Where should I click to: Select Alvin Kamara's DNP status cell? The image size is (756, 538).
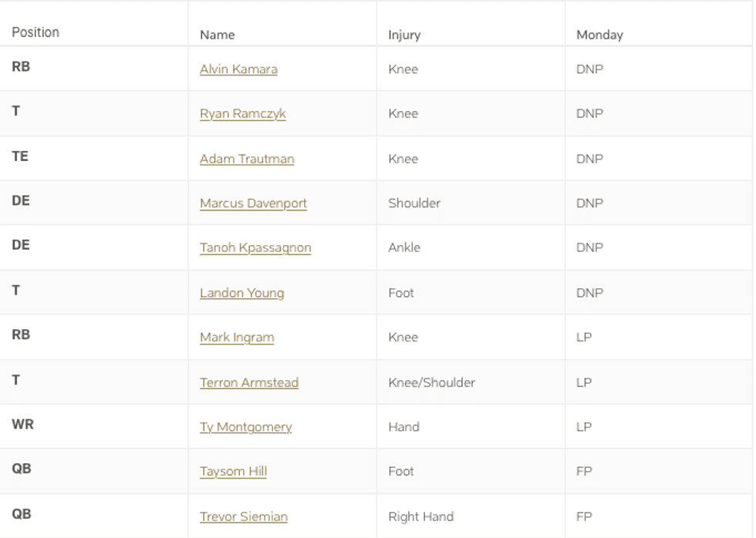point(591,69)
